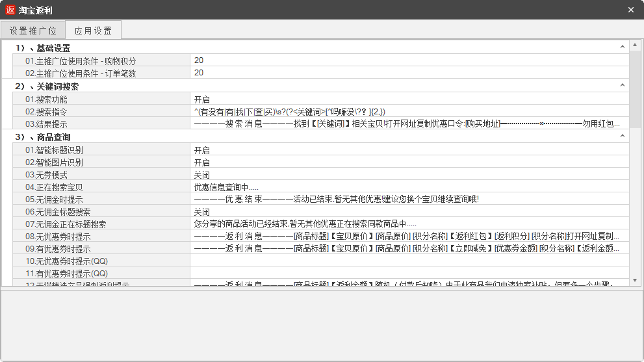
Task: Open the 智能标题识别 value 开启
Action: [409, 150]
